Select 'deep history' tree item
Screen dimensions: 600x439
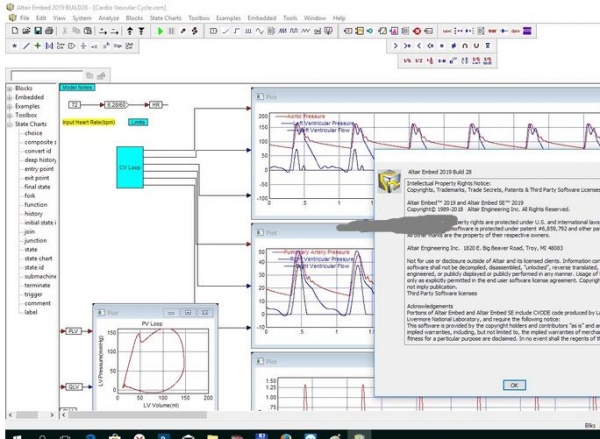click(40, 160)
